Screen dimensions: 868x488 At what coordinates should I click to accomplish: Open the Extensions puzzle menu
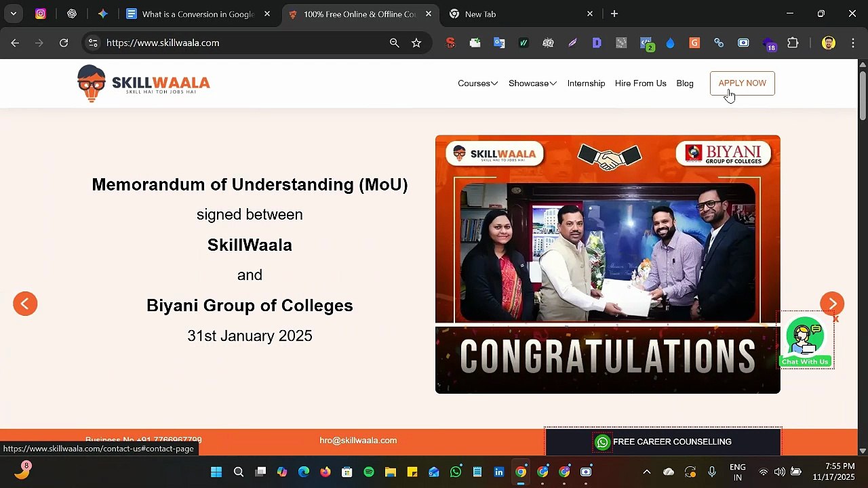click(793, 43)
